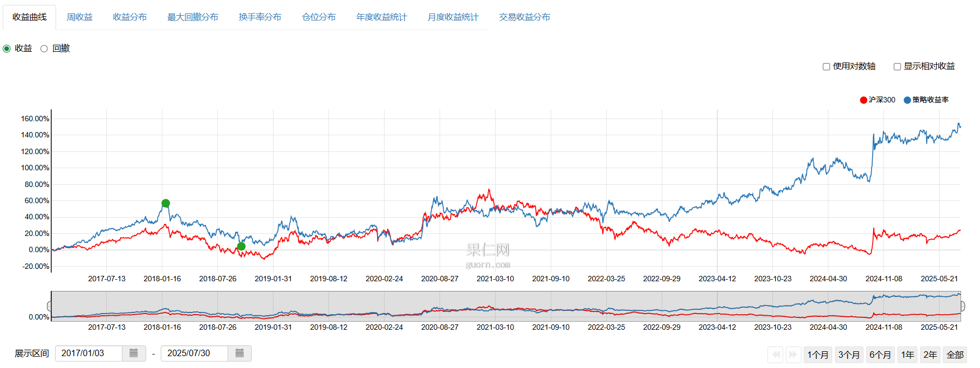980x368 pixels.
Task: Click the start date field 2017/01/03
Action: pyautogui.click(x=89, y=353)
